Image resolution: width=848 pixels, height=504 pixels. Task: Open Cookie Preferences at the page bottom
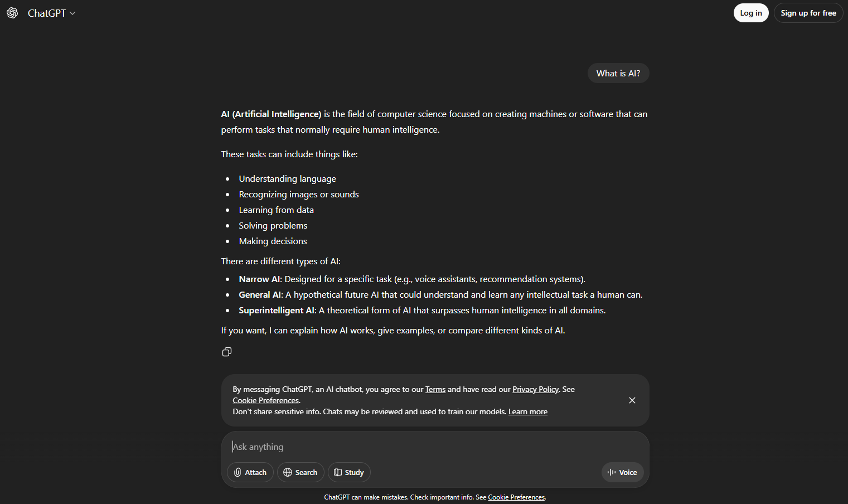click(516, 497)
